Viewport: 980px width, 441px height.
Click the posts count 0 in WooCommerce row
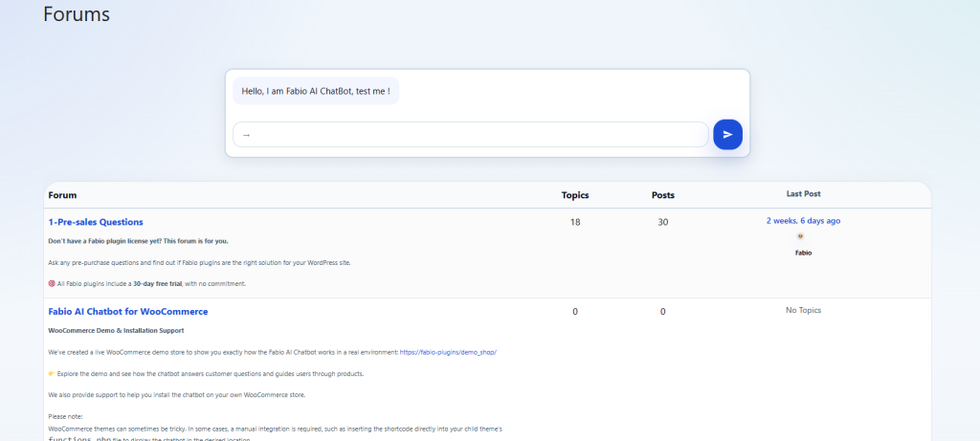pyautogui.click(x=663, y=312)
